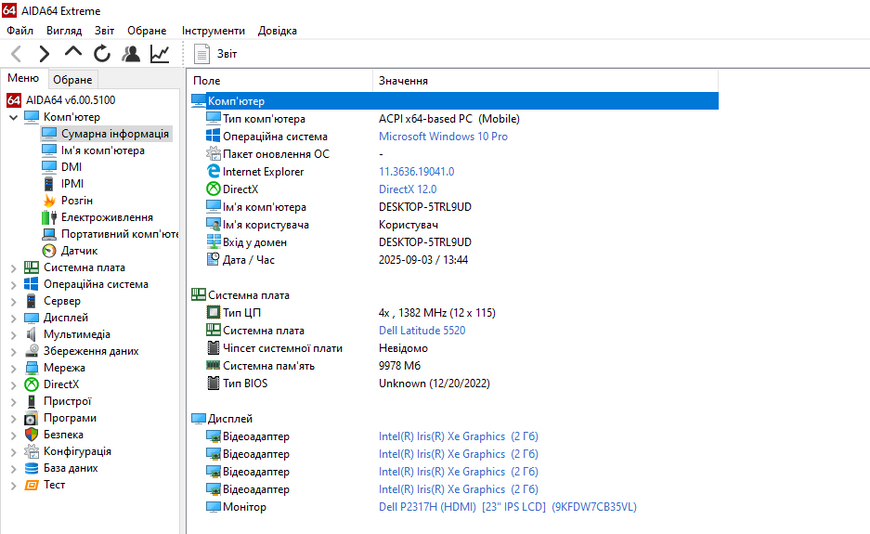870x534 pixels.
Task: Expand the Збереження даних tree node
Action: [x=13, y=351]
